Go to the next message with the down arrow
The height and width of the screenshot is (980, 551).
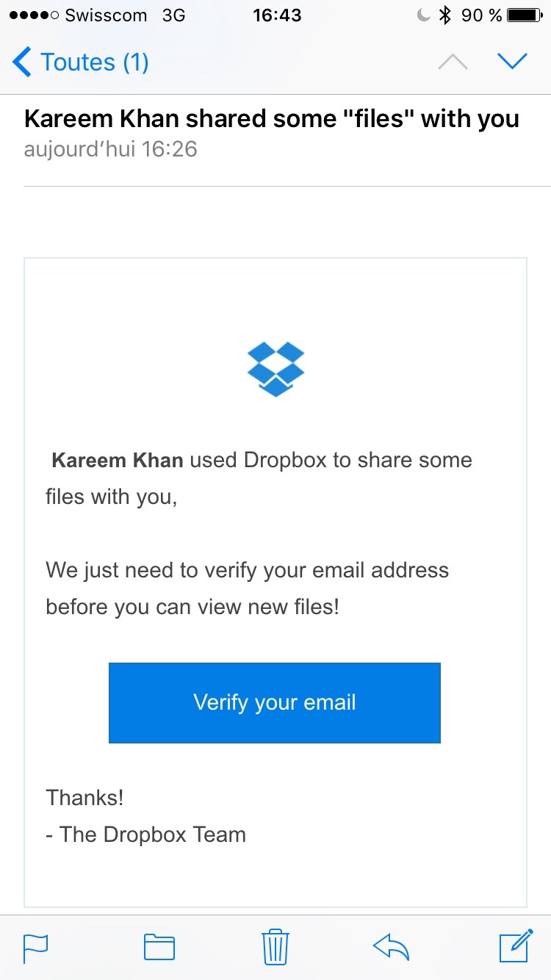click(x=512, y=62)
